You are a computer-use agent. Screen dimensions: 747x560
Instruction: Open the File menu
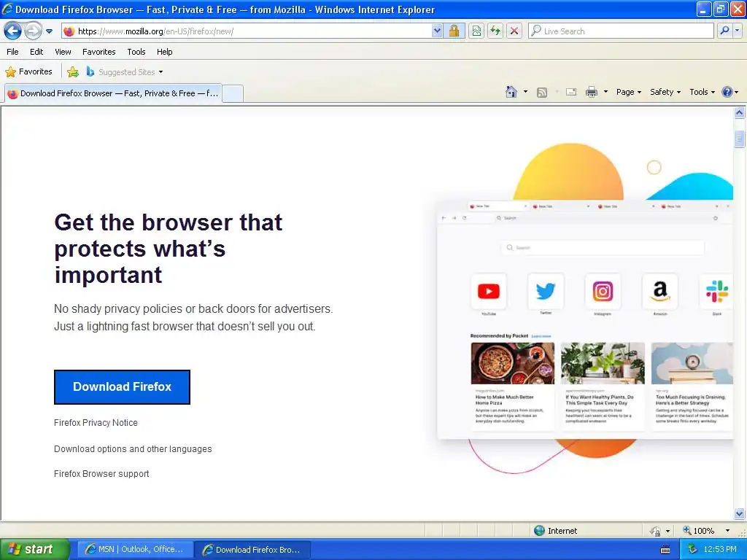[x=13, y=52]
